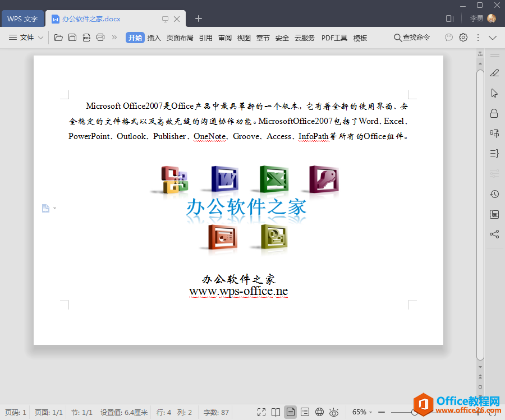505x420 pixels.
Task: Click the 查找命令 search box
Action: [x=412, y=38]
